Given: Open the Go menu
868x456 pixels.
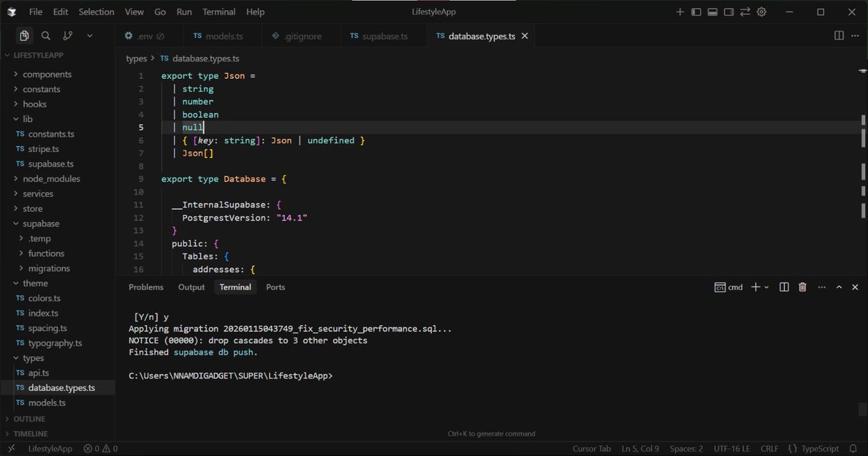Looking at the screenshot, I should 161,12.
